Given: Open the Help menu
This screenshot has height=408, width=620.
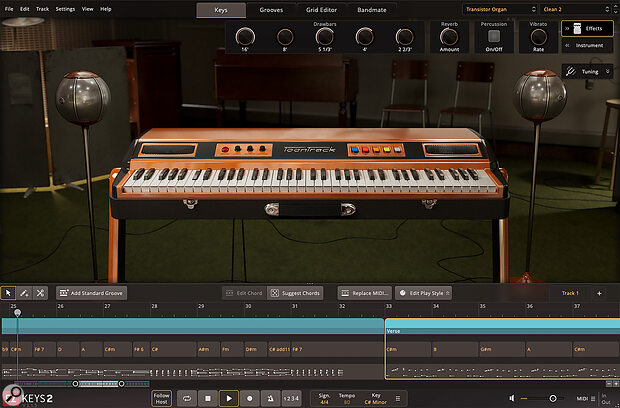Looking at the screenshot, I should pyautogui.click(x=106, y=9).
